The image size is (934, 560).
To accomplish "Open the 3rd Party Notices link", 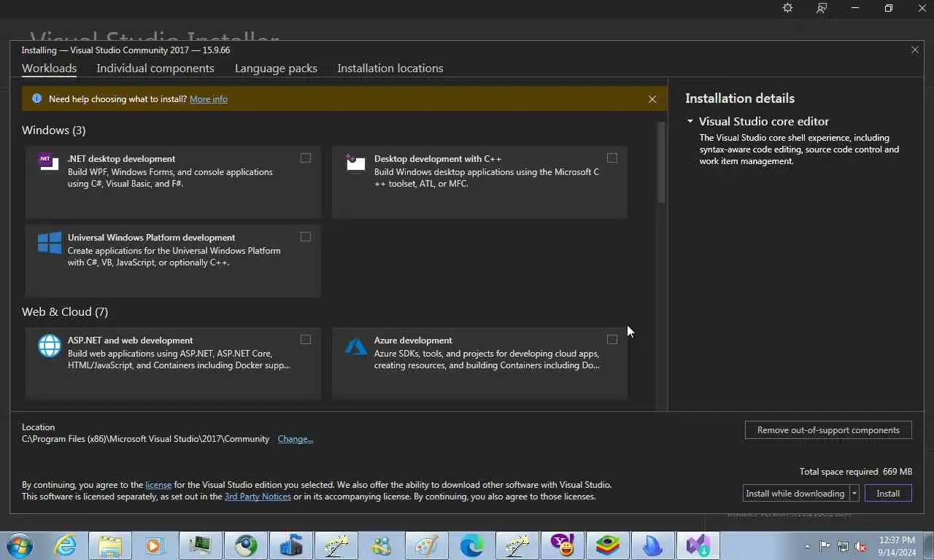I will [x=258, y=497].
